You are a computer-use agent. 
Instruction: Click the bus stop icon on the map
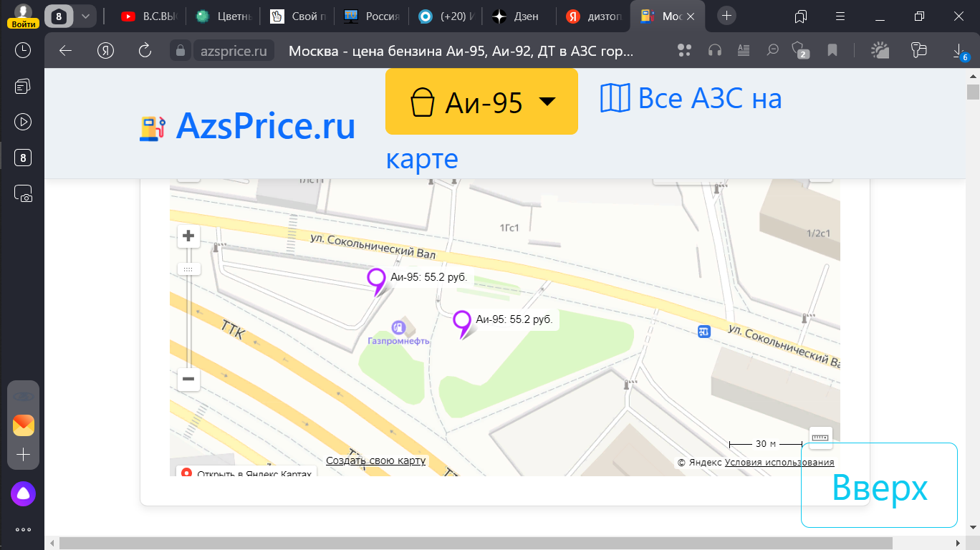704,331
